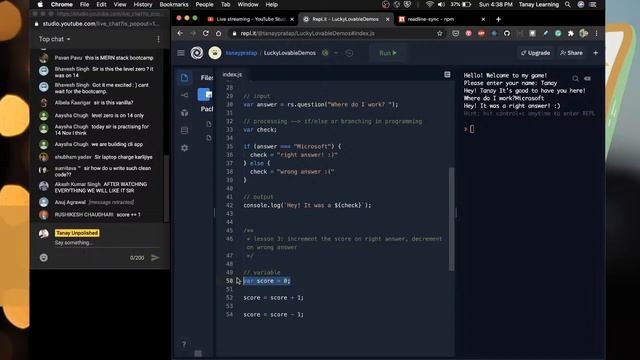Click the Upgrade button
This screenshot has height=360, width=640.
pos(535,53)
